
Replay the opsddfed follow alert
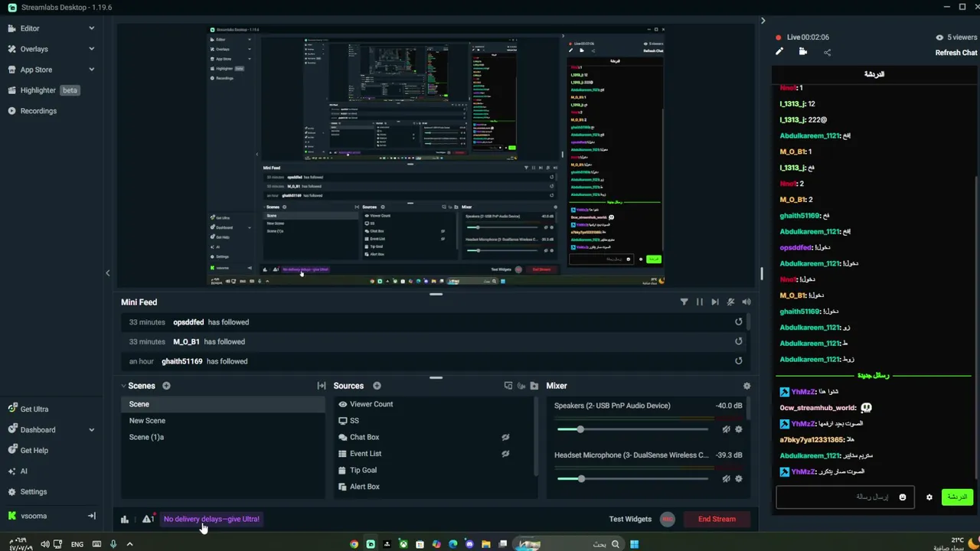(x=738, y=322)
